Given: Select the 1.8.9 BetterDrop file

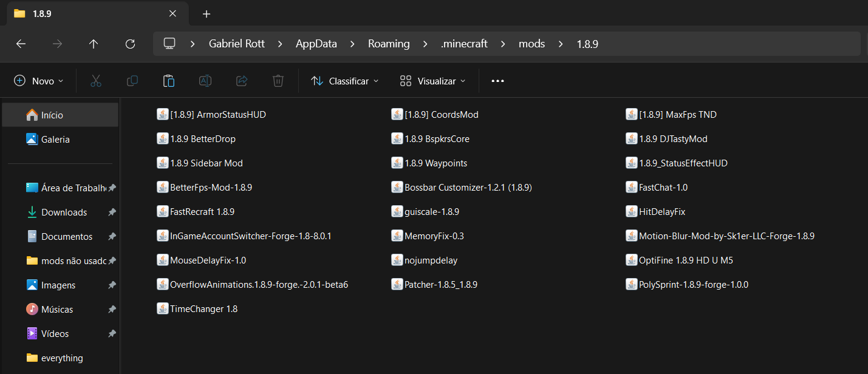Looking at the screenshot, I should point(196,138).
